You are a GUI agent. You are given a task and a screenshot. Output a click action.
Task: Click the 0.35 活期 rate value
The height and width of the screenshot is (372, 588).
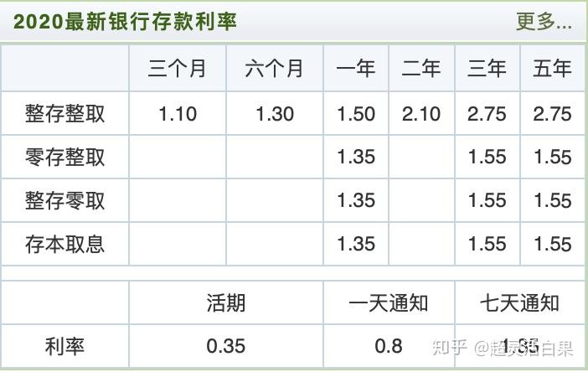(x=226, y=346)
